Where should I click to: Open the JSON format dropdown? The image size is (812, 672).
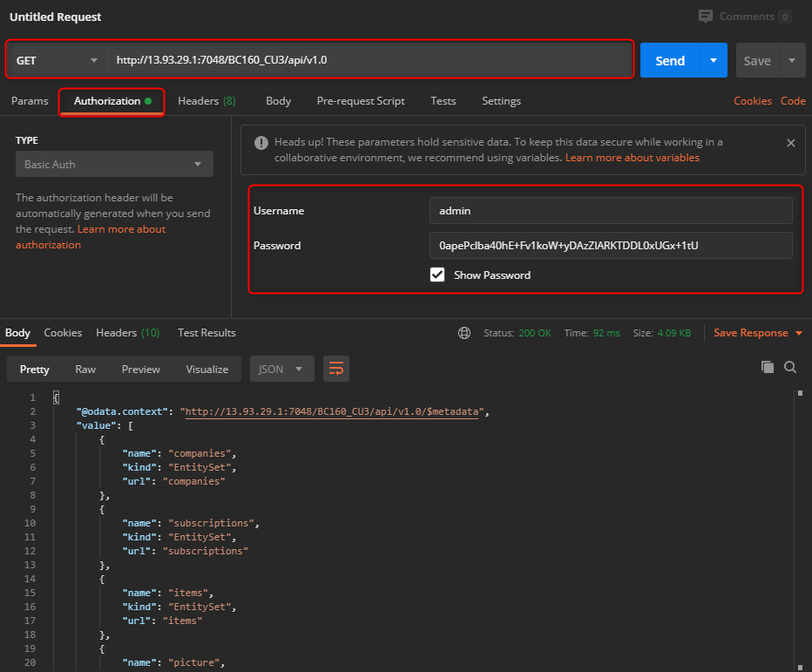(x=281, y=369)
